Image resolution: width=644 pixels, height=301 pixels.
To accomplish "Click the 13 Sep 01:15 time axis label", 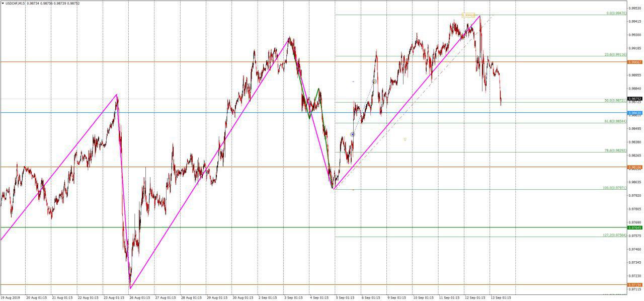I will pos(501,297).
